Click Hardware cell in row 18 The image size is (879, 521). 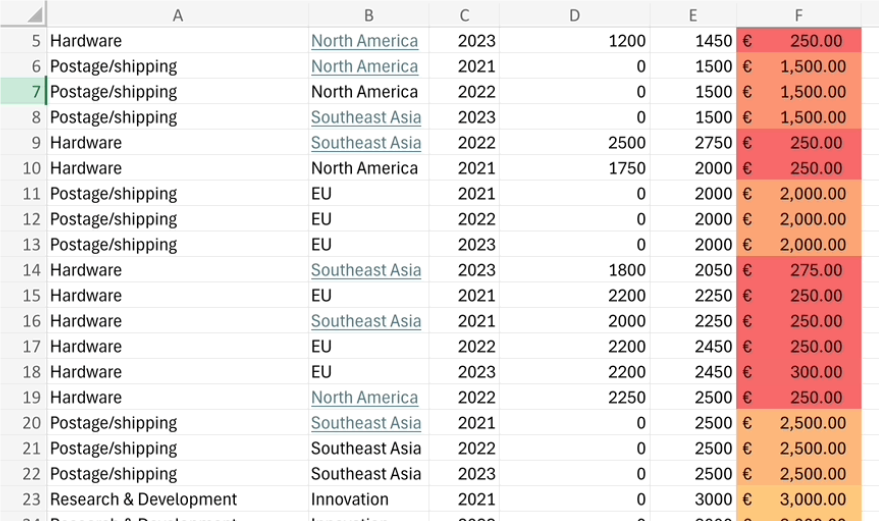tap(177, 372)
